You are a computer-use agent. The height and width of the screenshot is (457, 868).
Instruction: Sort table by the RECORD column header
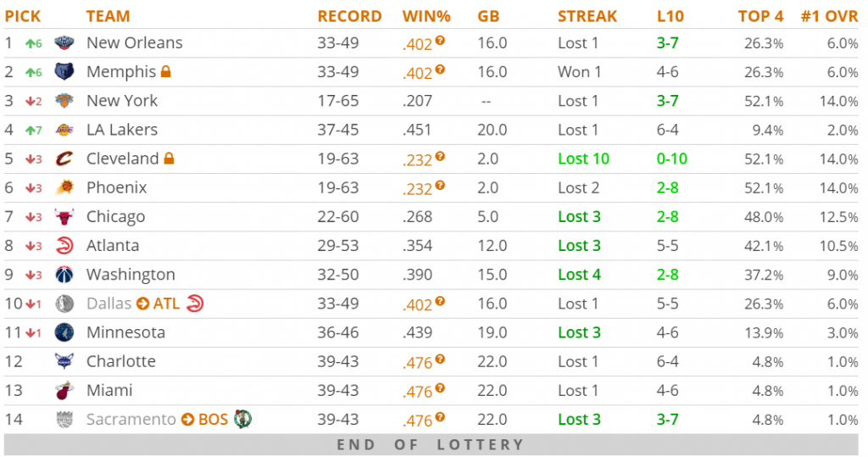(349, 16)
